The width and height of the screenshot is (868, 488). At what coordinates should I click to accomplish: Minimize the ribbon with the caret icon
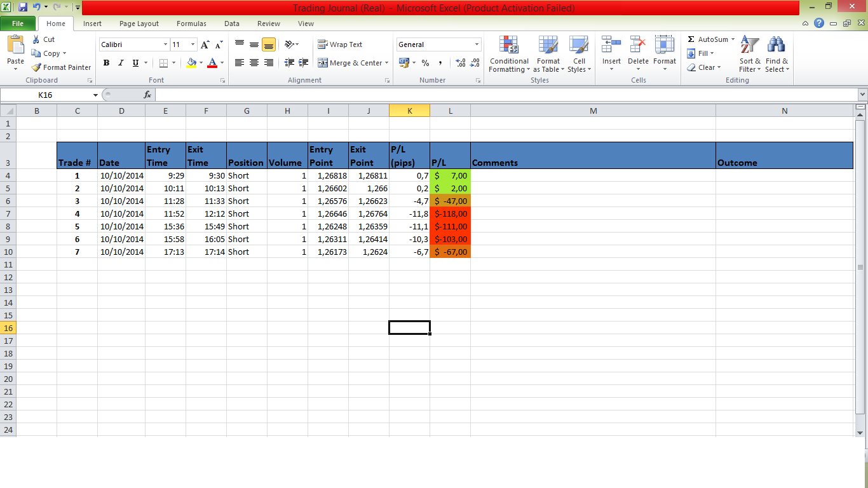point(806,24)
